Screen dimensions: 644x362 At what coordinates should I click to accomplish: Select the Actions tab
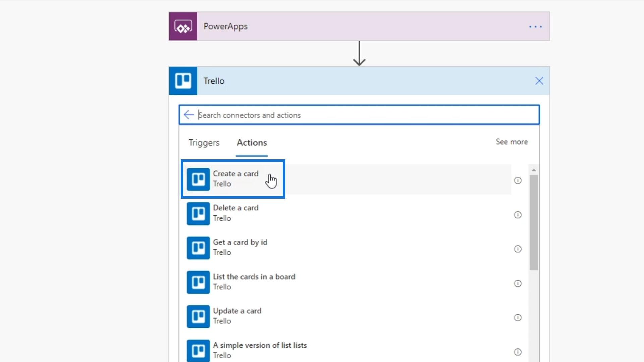[x=252, y=142]
